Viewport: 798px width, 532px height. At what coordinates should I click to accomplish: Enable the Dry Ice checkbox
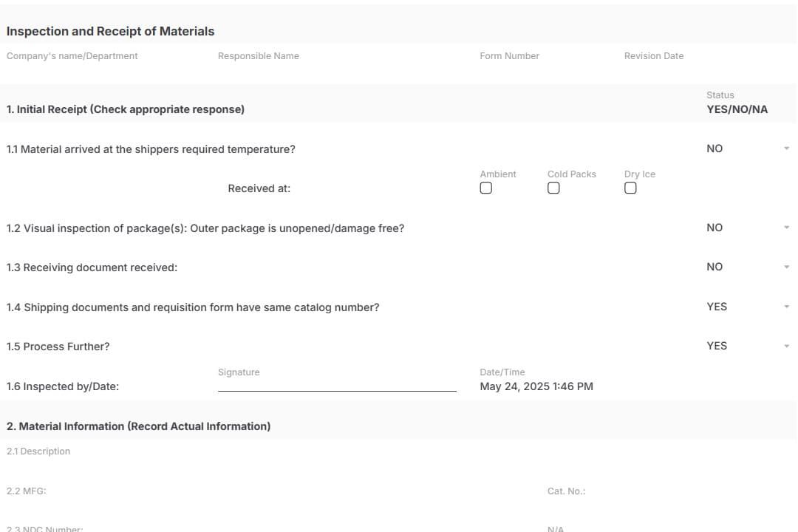click(630, 188)
